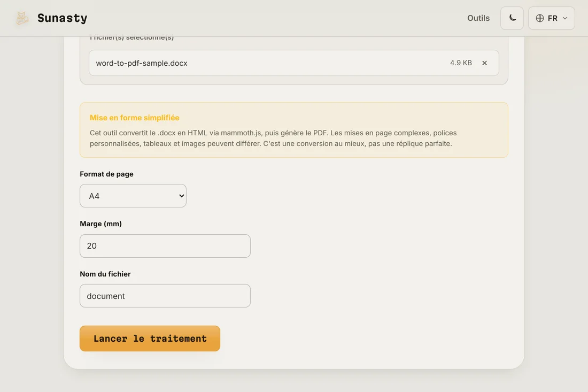This screenshot has width=588, height=392.
Task: Select the word-to-pdf-sample.docx file name
Action: point(141,63)
